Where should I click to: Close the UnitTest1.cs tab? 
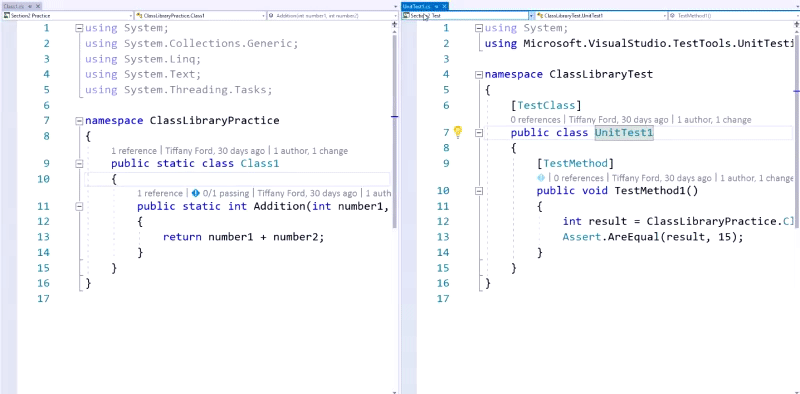tap(444, 6)
